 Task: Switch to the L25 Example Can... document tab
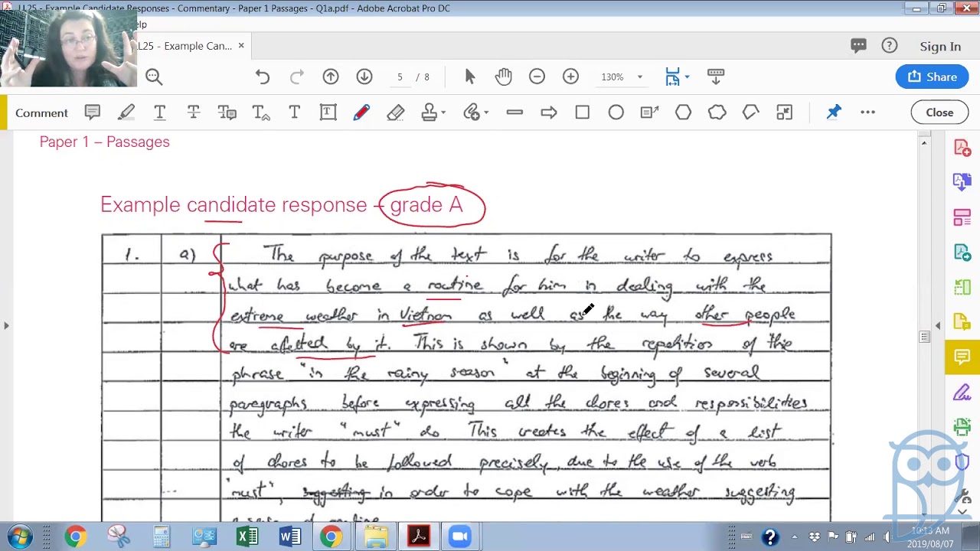(185, 46)
